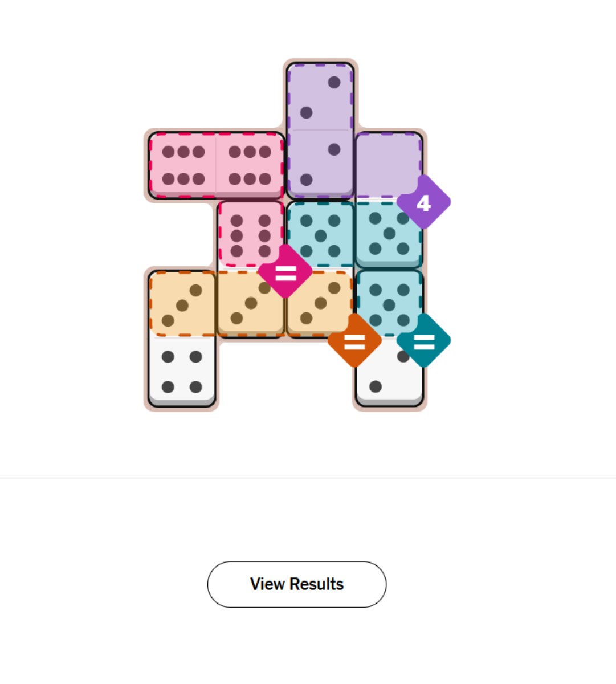616x684 pixels.
Task: Pick the rightmost orange three-pip tile
Action: tap(319, 304)
